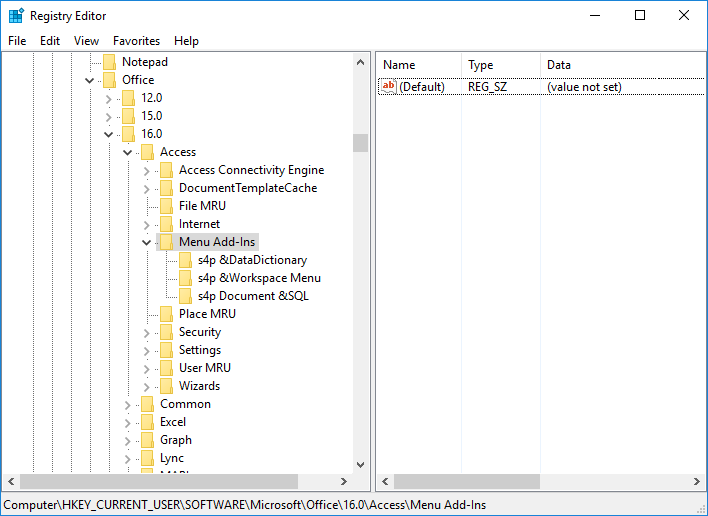This screenshot has width=708, height=516.
Task: Click the s4p &DataDictionary folder icon
Action: (185, 260)
